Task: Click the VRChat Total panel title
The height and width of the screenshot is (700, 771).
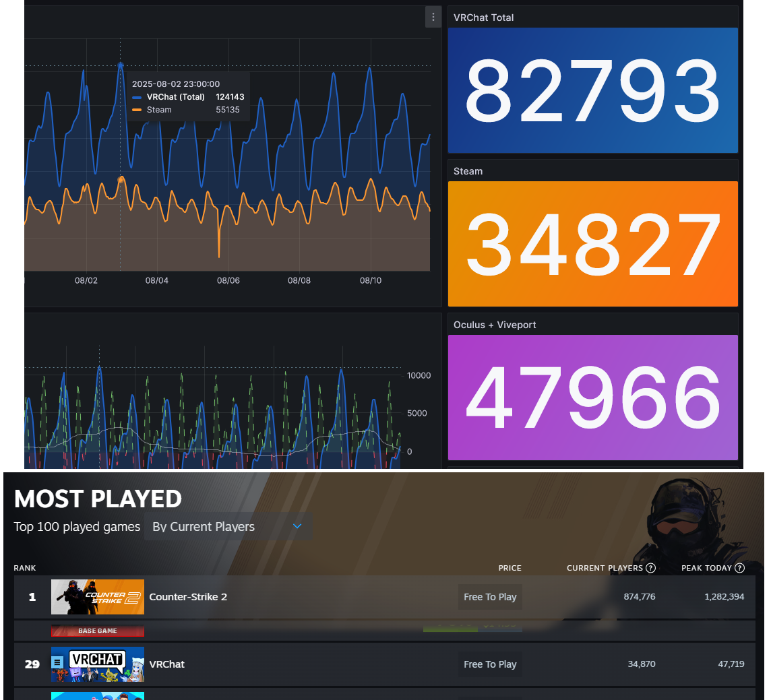Action: click(x=483, y=18)
